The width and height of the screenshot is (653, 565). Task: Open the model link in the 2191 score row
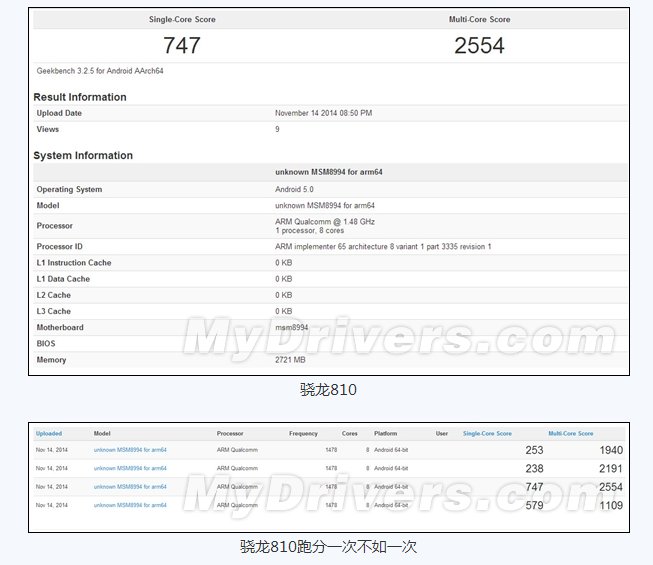[130, 468]
